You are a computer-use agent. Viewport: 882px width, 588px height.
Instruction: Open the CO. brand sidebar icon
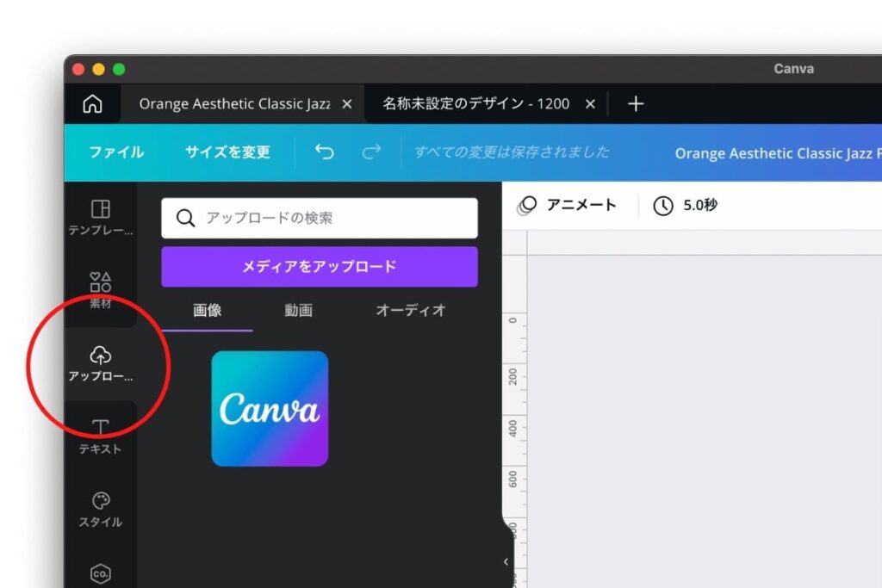pos(101,574)
